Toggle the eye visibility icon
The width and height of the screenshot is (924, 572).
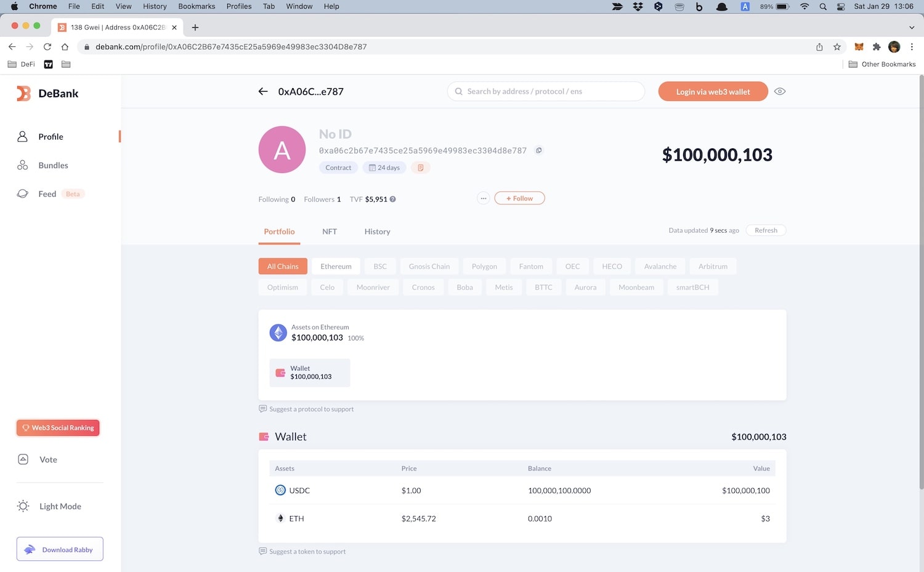click(780, 91)
